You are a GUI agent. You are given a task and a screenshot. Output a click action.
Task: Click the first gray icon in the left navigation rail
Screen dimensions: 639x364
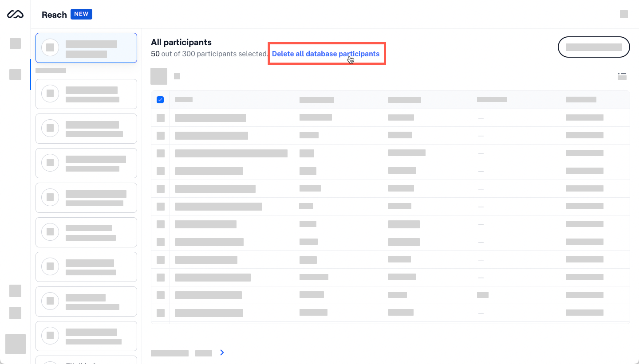[15, 43]
